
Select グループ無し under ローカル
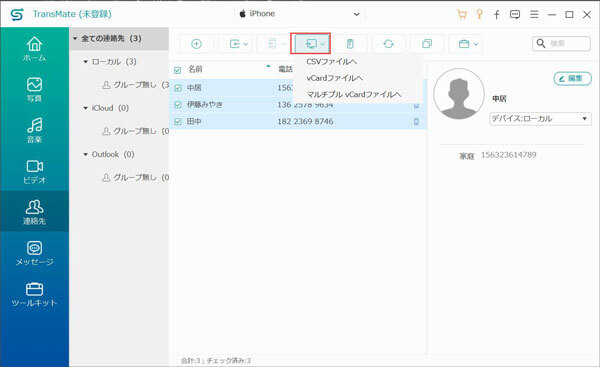pos(135,85)
